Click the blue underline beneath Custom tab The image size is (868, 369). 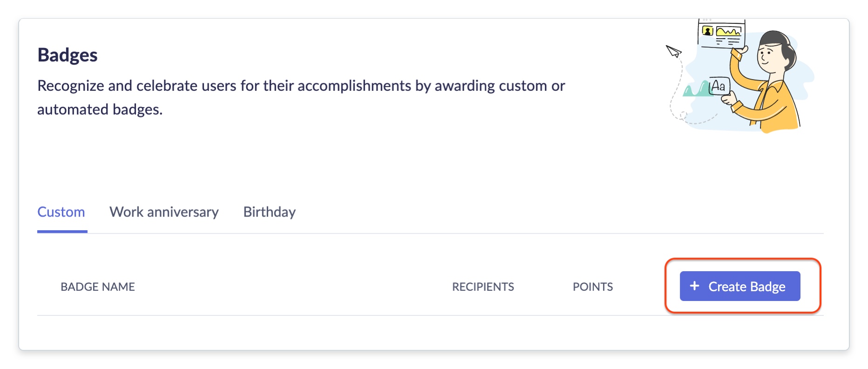(x=62, y=231)
